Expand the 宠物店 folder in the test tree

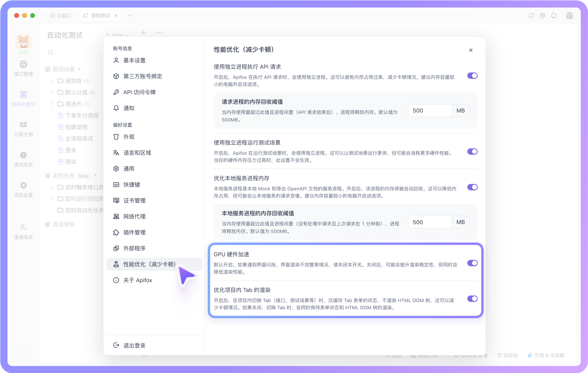[x=53, y=81]
